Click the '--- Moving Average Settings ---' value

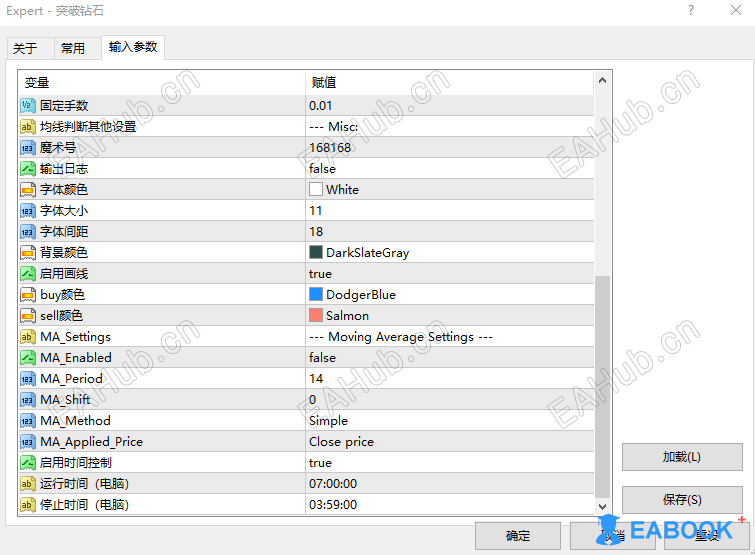tap(401, 337)
